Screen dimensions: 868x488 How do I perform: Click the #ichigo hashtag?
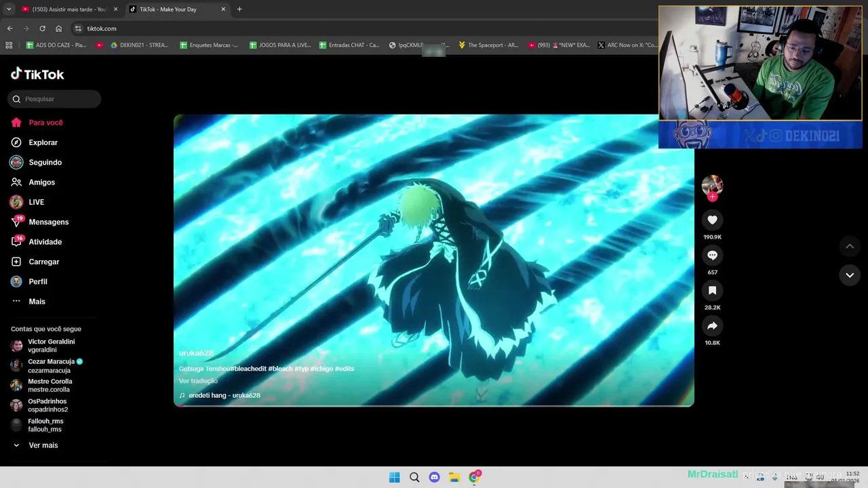[321, 369]
